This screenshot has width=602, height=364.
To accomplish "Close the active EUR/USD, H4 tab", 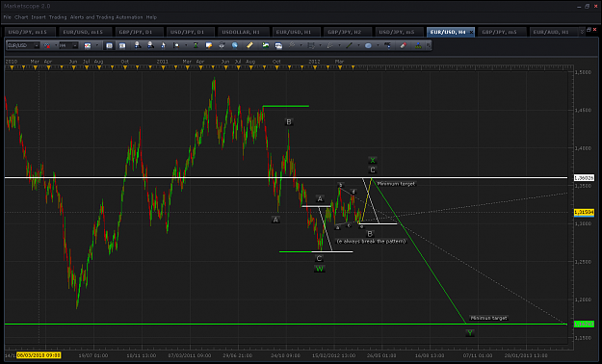I will coord(471,32).
